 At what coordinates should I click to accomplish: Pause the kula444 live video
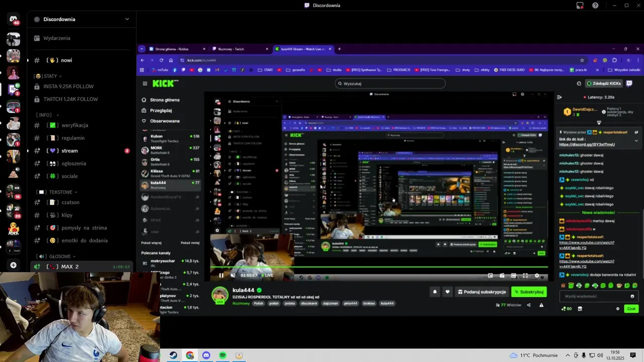click(x=221, y=276)
